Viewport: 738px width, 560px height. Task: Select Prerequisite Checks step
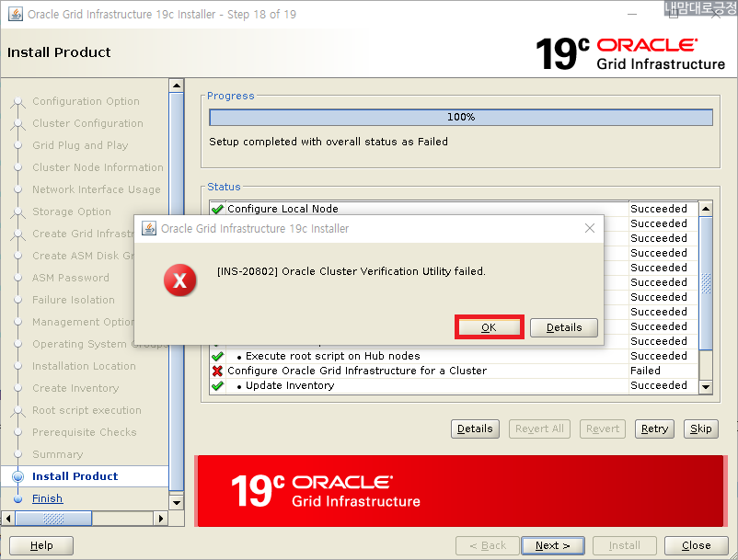pos(85,432)
